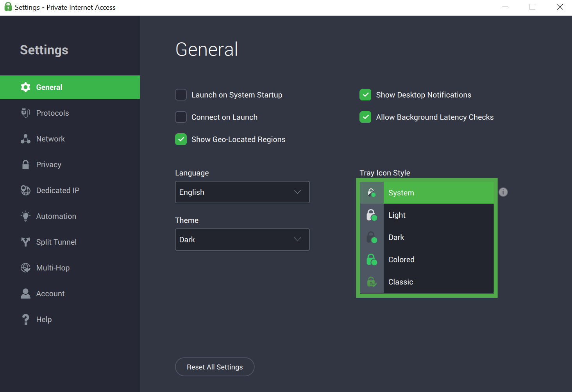Navigate to Dedicated IP settings
This screenshot has height=392, width=572.
[70, 190]
